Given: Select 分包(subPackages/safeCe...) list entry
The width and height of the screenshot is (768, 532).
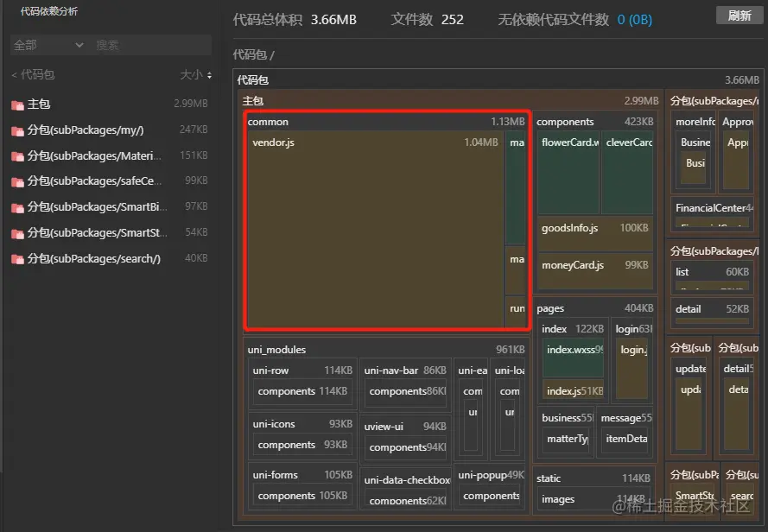Looking at the screenshot, I should tap(110, 181).
